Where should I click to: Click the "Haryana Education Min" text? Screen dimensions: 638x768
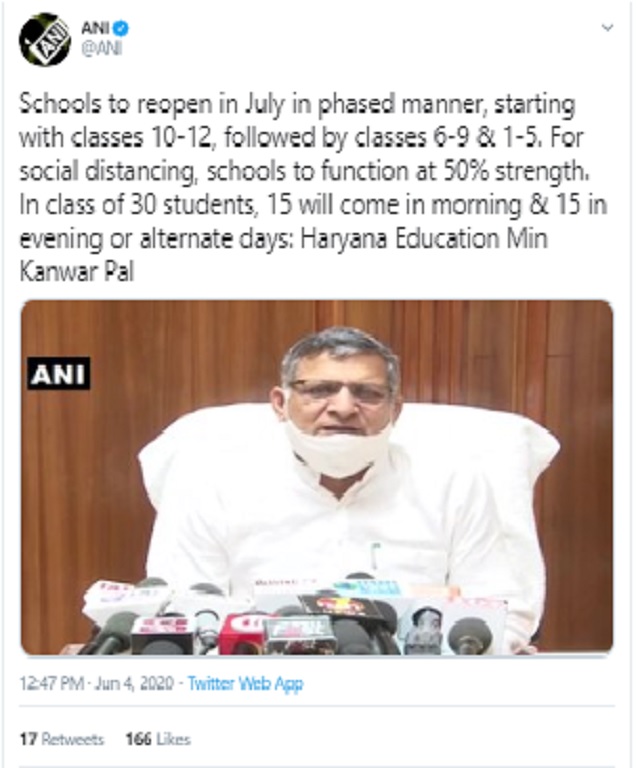(x=424, y=239)
